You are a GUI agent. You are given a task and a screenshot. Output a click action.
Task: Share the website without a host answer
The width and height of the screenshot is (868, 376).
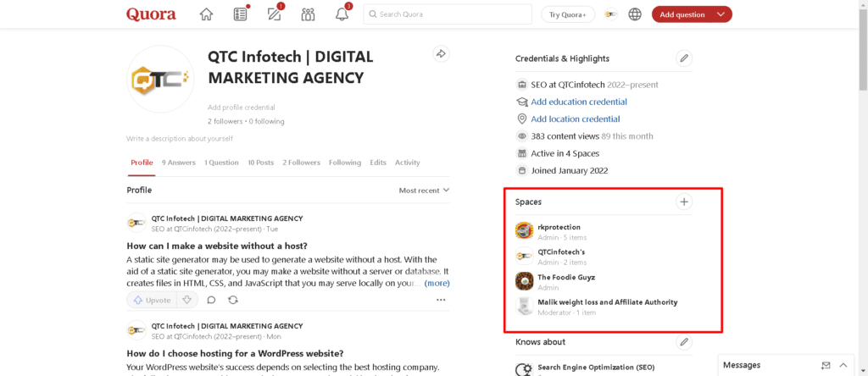tap(233, 300)
